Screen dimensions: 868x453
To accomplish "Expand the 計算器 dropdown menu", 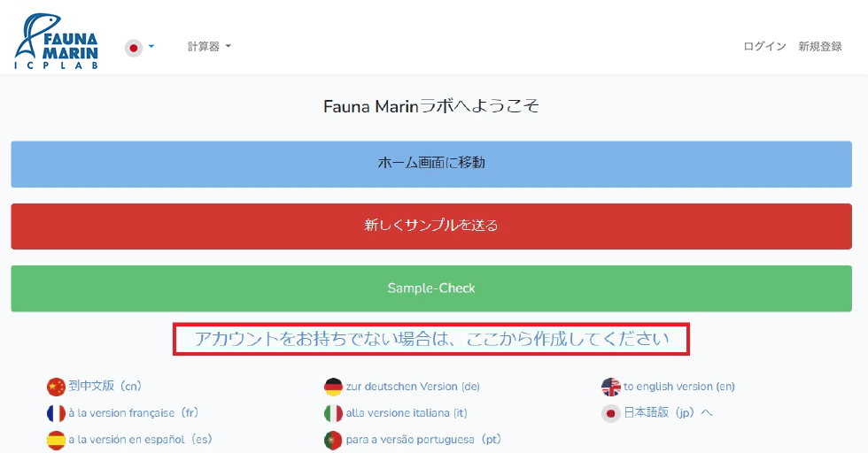I will coord(209,47).
